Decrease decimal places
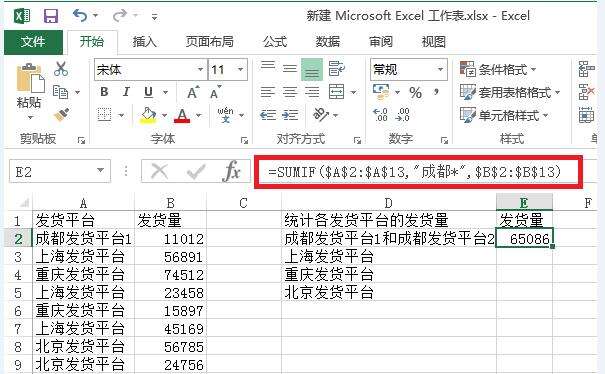Viewport: 605px width, 374px height. coord(402,115)
